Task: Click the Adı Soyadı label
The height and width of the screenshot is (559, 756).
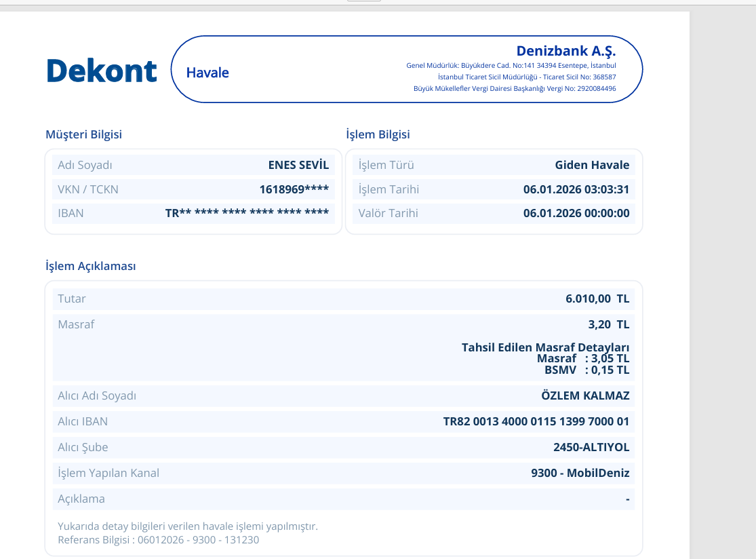Action: 85,165
